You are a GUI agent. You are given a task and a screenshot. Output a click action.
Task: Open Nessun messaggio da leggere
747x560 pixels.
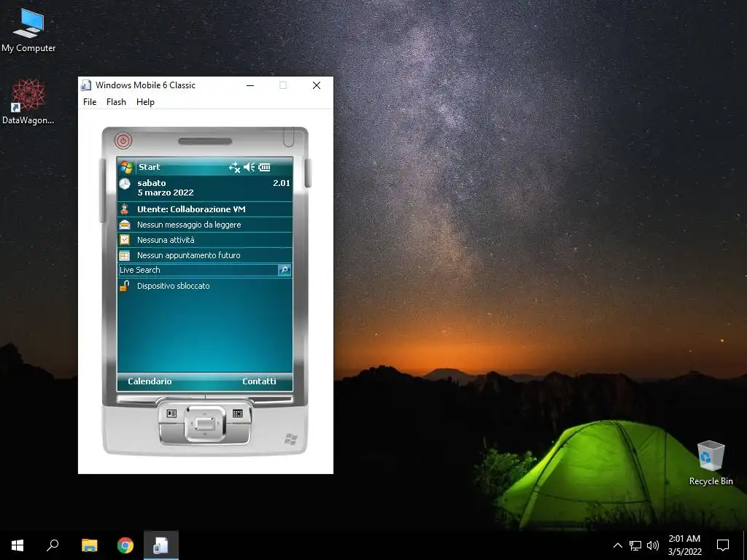(205, 225)
